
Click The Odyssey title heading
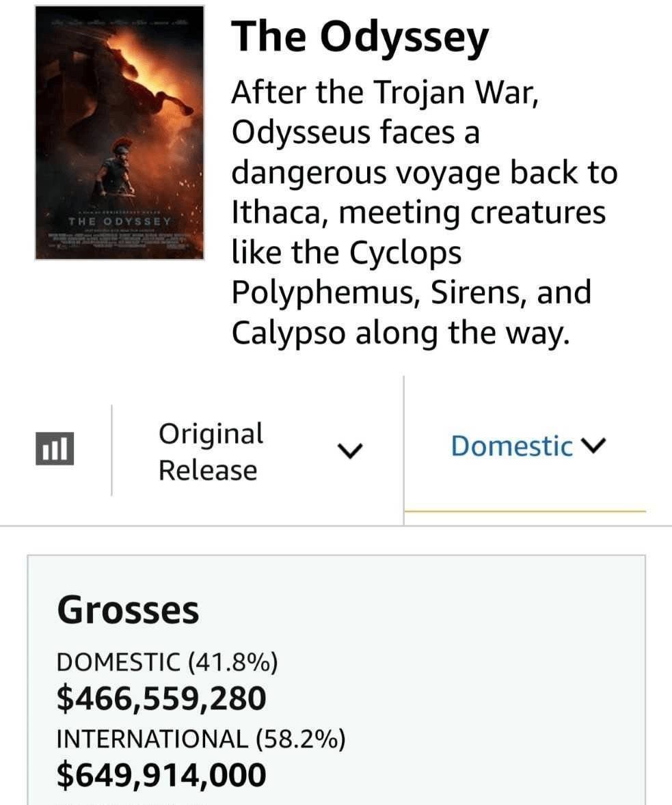coord(360,37)
